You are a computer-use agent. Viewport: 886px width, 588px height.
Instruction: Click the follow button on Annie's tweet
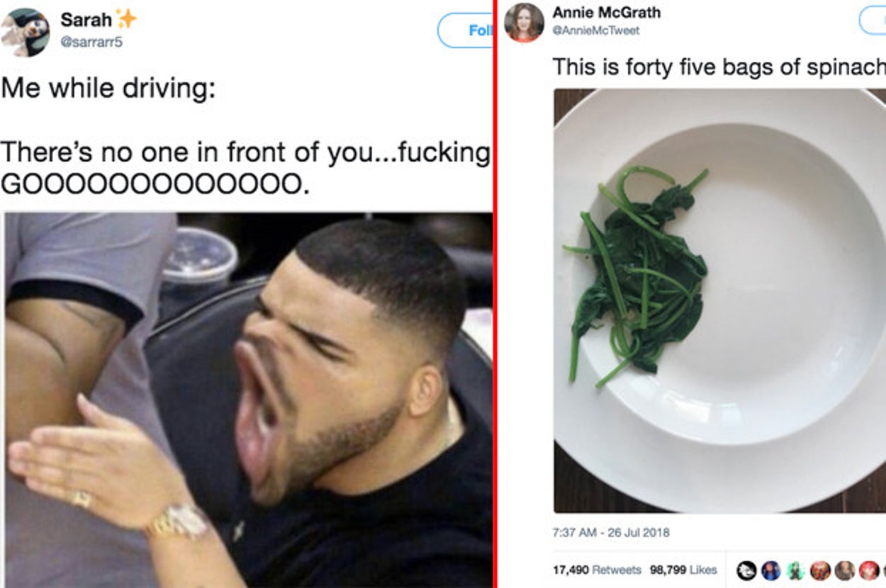click(x=873, y=21)
